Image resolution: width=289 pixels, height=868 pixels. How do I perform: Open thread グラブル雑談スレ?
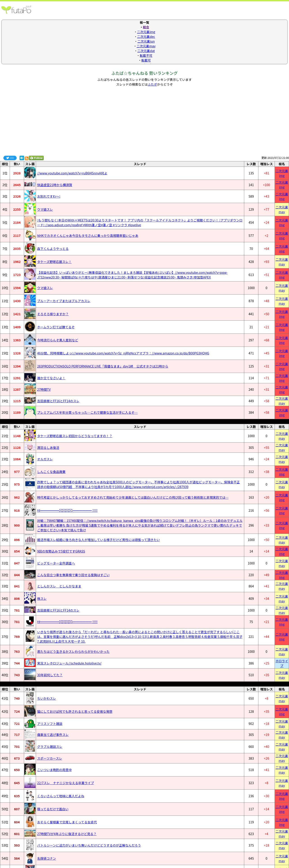coord(50,747)
